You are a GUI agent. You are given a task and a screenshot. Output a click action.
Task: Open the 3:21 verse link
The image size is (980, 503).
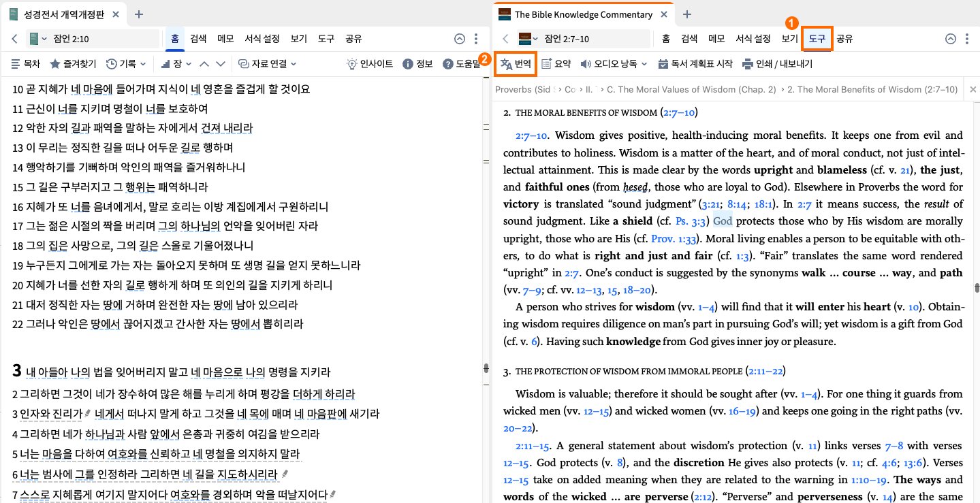[712, 203]
